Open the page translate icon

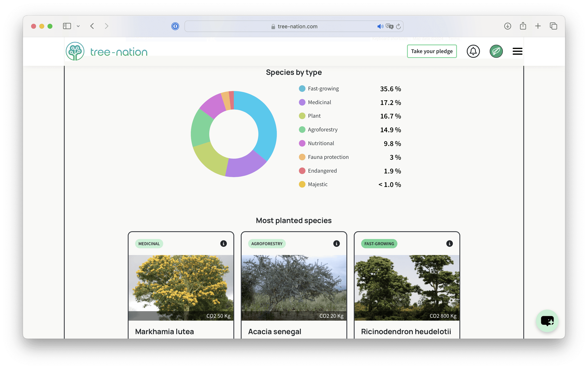tap(389, 26)
